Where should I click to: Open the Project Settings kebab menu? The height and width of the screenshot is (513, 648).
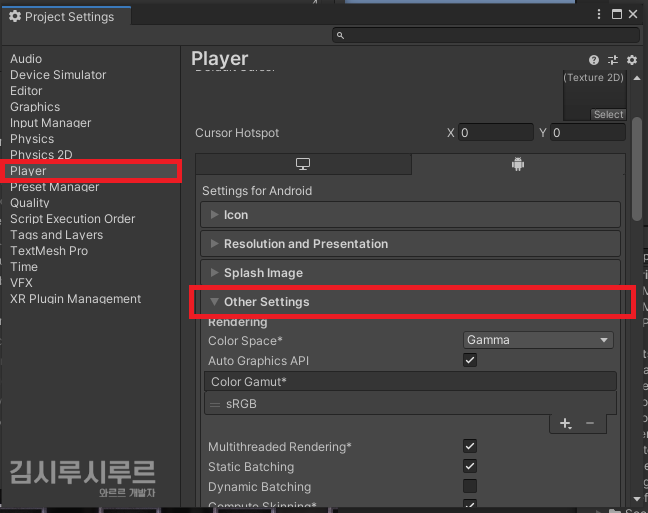(x=599, y=14)
